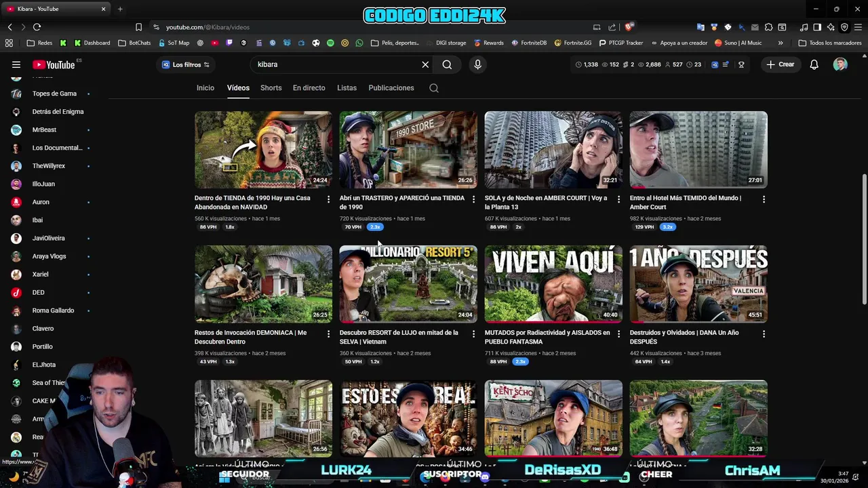Screen dimensions: 868x488
Task: Click the page vertical scrollbar
Action: (865, 239)
